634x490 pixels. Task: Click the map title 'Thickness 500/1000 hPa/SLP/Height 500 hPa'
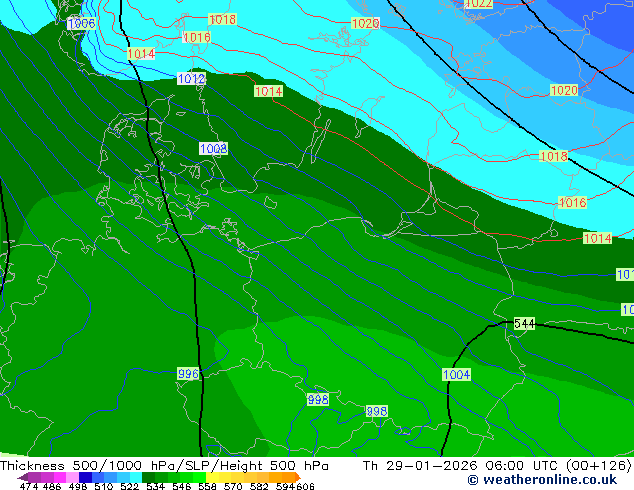point(164,465)
